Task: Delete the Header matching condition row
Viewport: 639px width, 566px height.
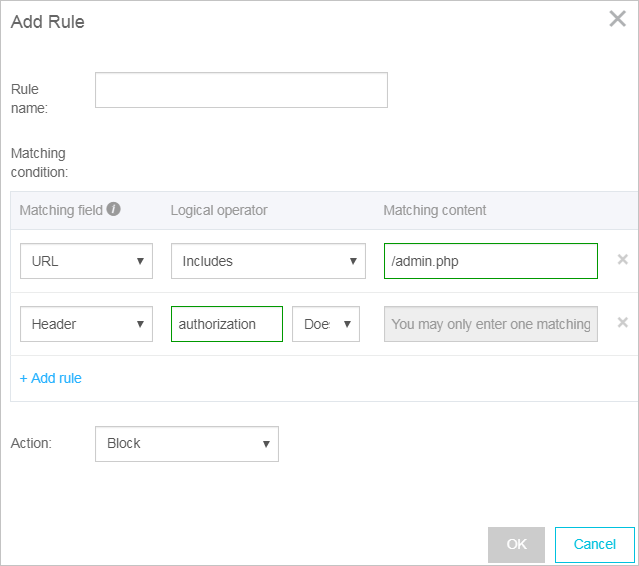Action: click(622, 323)
